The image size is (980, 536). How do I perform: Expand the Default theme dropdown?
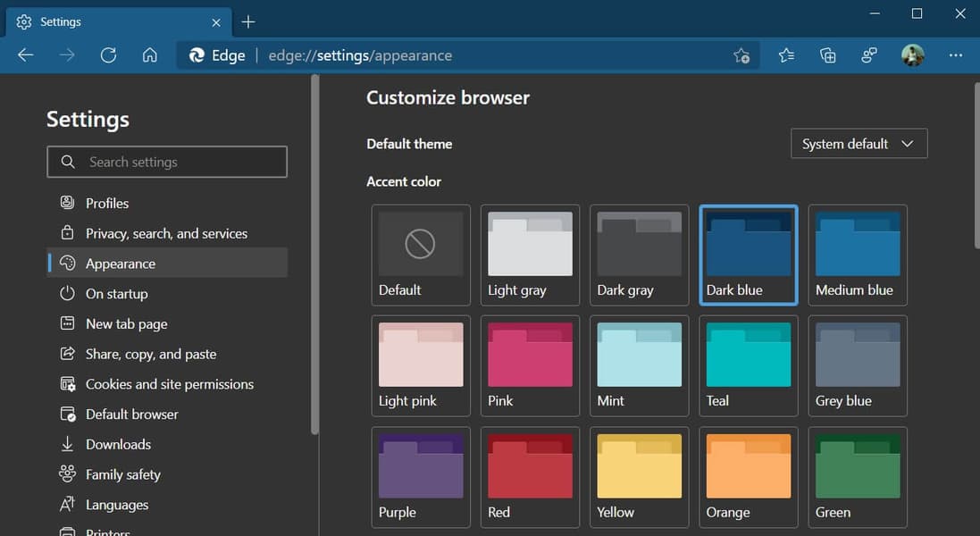(859, 144)
